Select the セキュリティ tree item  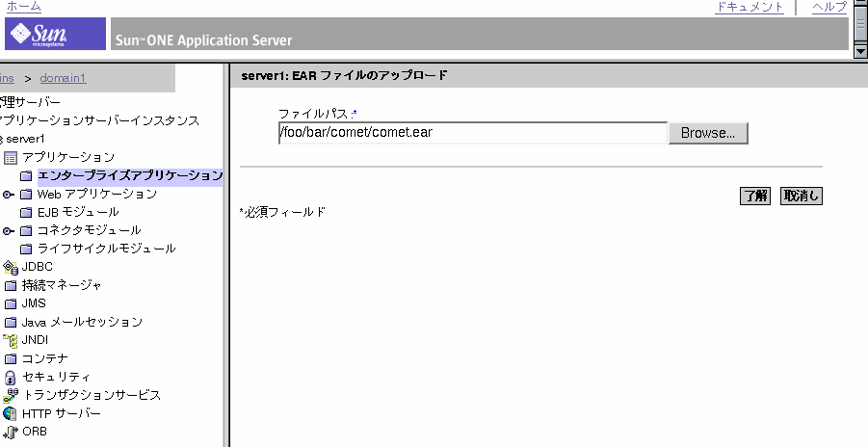[x=56, y=378]
